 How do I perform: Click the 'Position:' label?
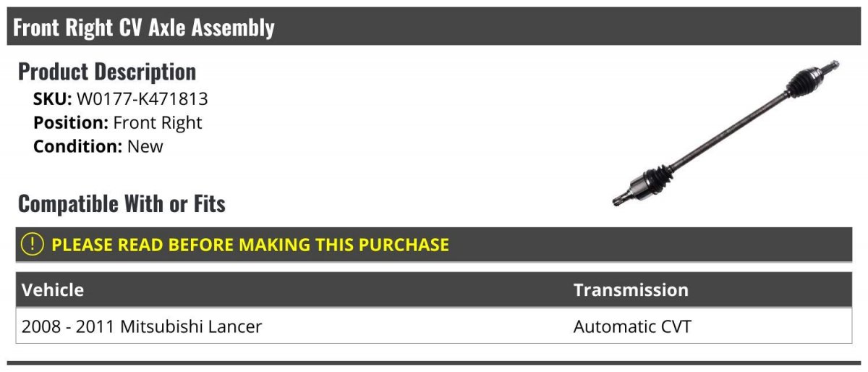click(x=71, y=123)
